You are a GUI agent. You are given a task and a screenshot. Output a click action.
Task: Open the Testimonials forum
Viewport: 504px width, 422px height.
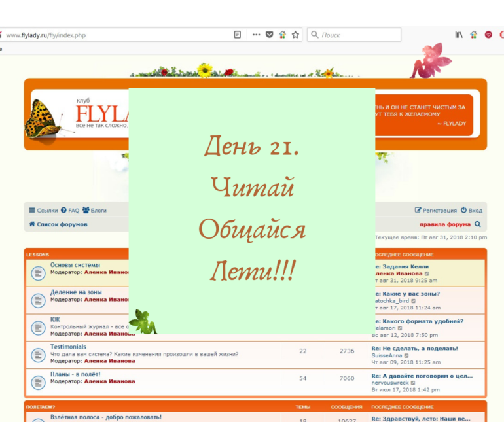68,347
